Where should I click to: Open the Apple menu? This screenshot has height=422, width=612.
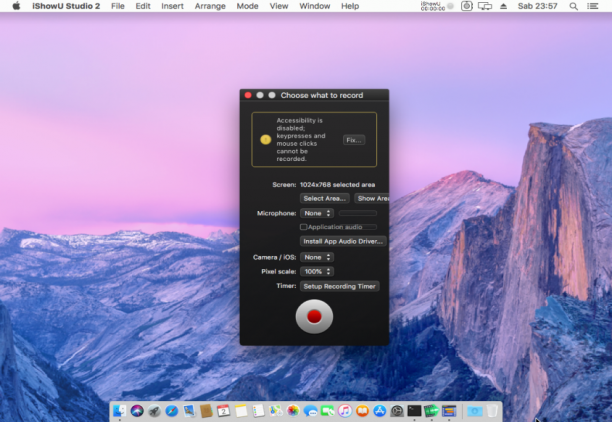16,6
